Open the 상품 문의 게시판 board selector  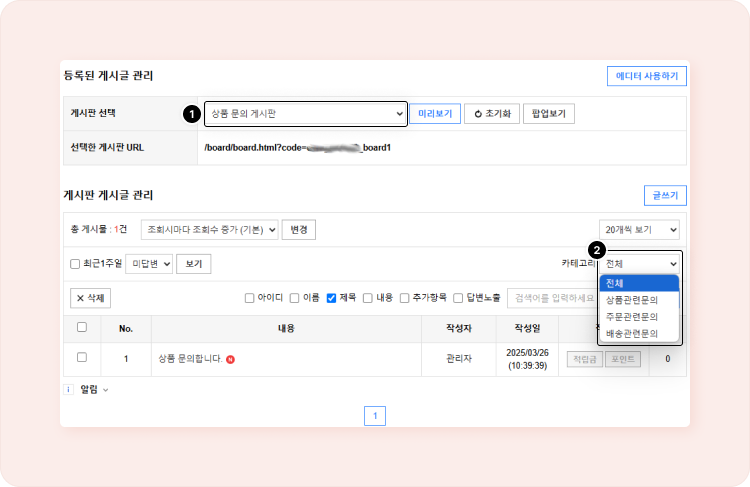[306, 114]
